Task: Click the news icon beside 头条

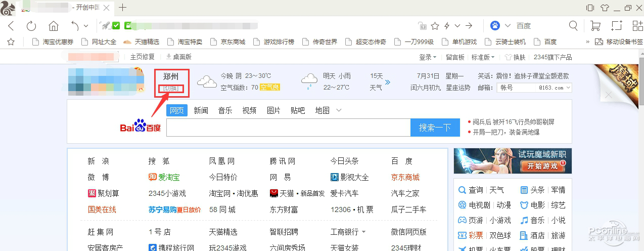Action: (524, 190)
